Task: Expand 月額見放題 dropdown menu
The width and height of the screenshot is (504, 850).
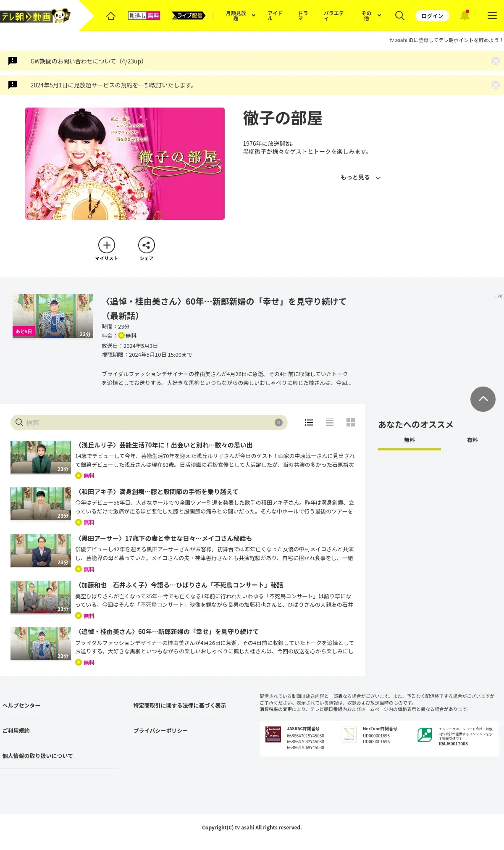Action: (x=241, y=16)
